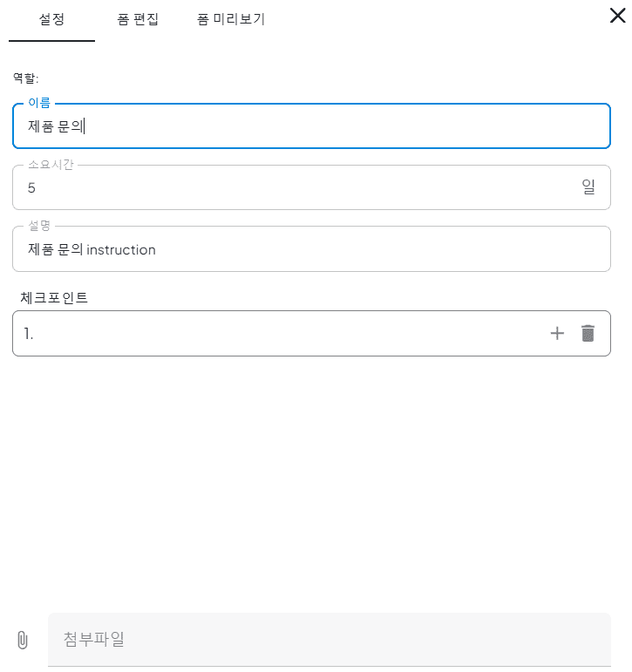Screen dimensions: 632x672
Task: Select the duration value 5
Action: coord(32,187)
